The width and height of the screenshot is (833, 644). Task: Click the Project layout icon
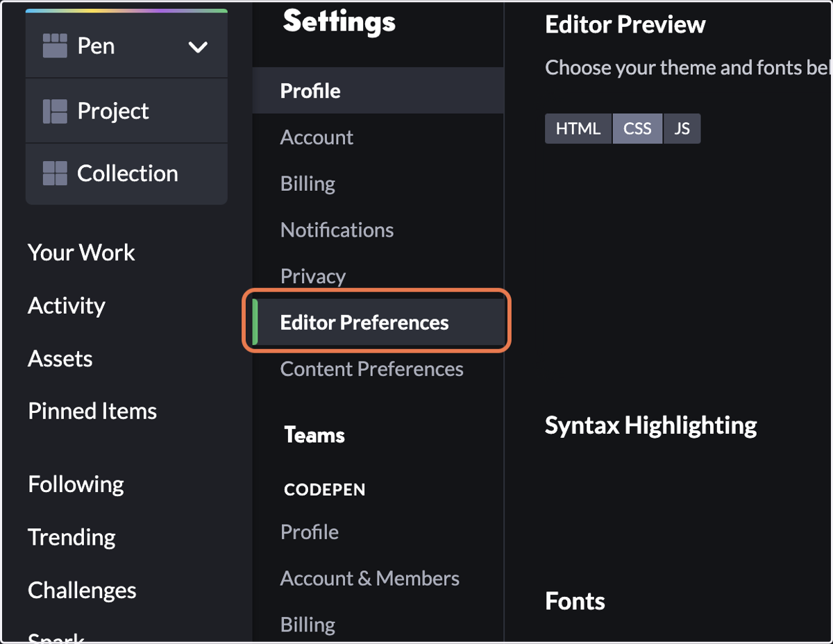pyautogui.click(x=55, y=111)
